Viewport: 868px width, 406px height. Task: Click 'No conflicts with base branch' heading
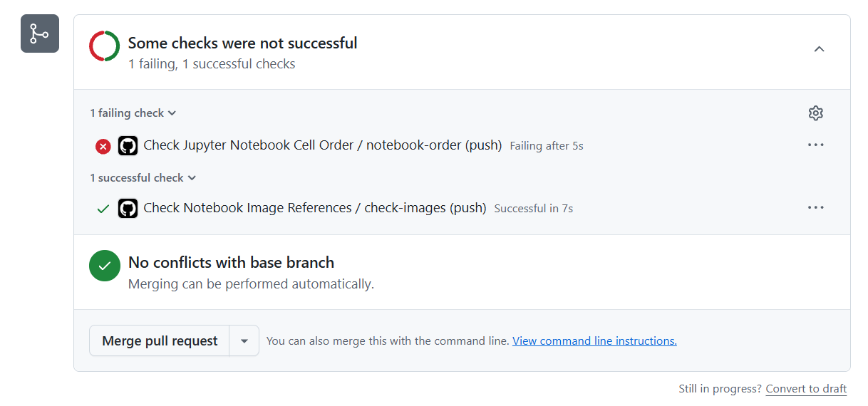232,262
